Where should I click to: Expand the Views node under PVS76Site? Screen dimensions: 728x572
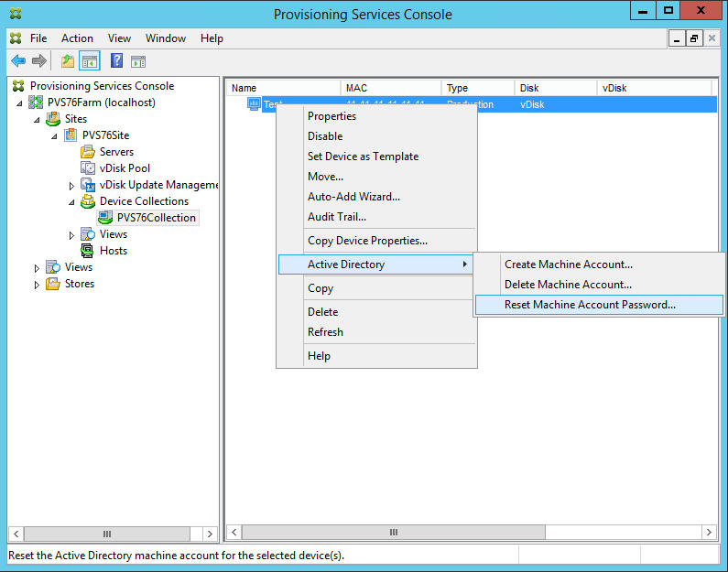71,235
